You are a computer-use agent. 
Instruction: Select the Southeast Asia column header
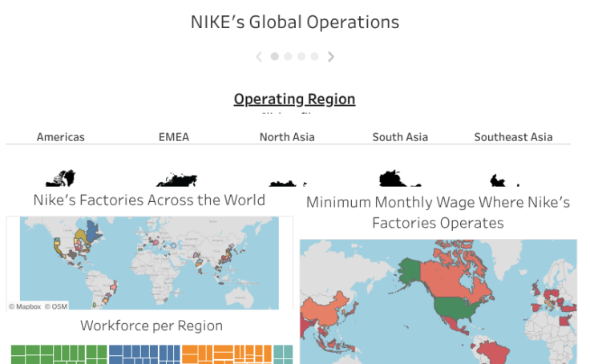point(513,137)
